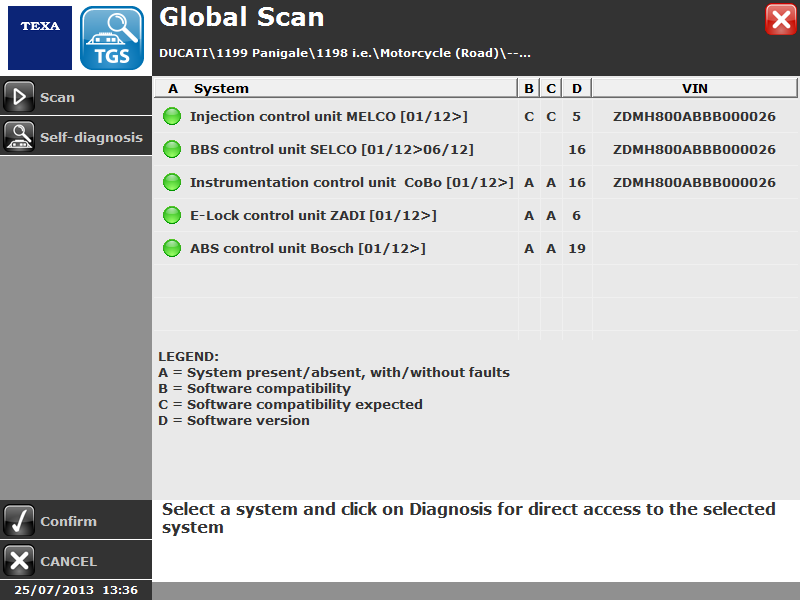Select E-Lock control unit ZADI row

[476, 215]
